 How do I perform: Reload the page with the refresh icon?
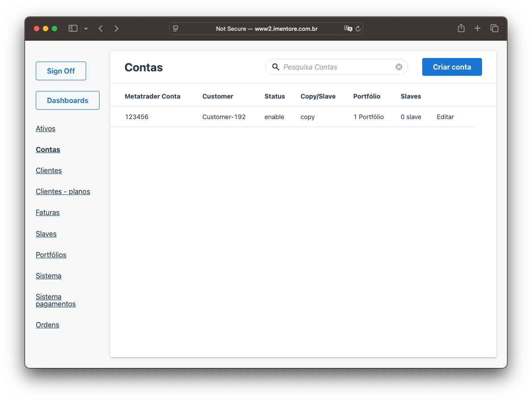358,29
